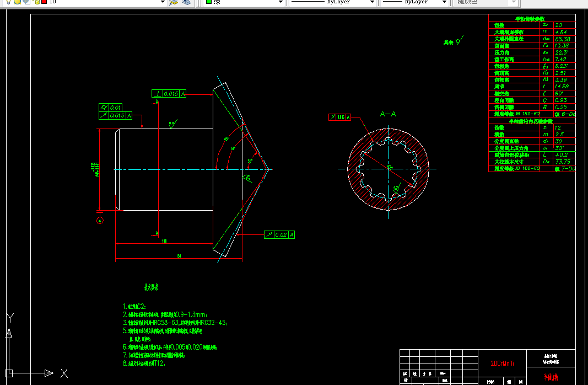Expand the layer list dropdown arrow
This screenshot has height=385, width=588.
163,2
